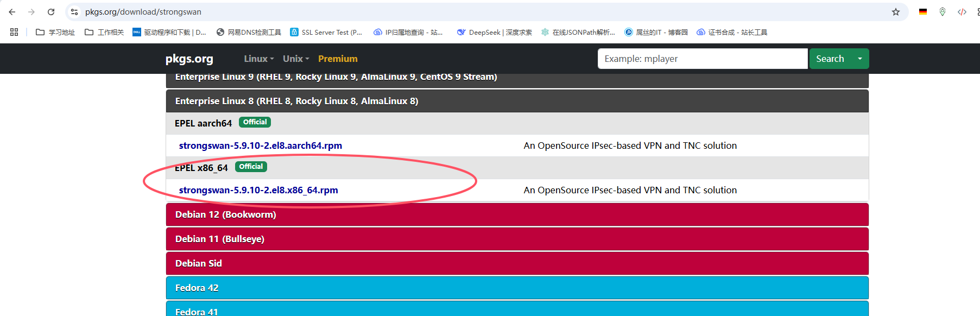980x316 pixels.
Task: Open DeepSeek bookmark
Action: click(x=495, y=33)
